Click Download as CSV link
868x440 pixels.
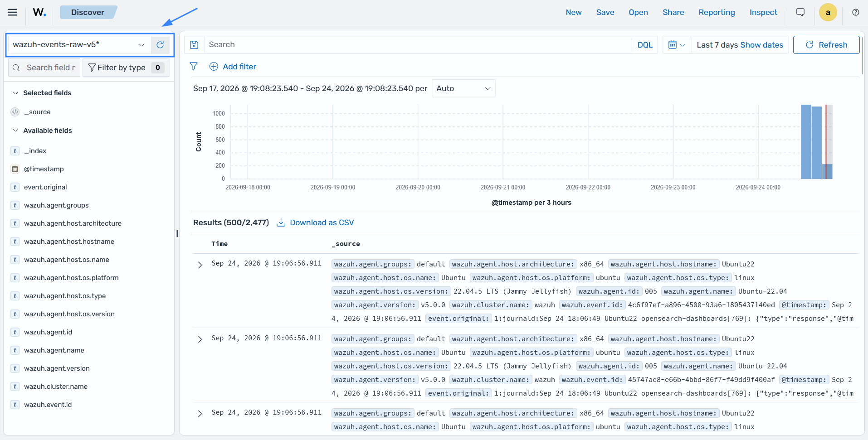[322, 222]
